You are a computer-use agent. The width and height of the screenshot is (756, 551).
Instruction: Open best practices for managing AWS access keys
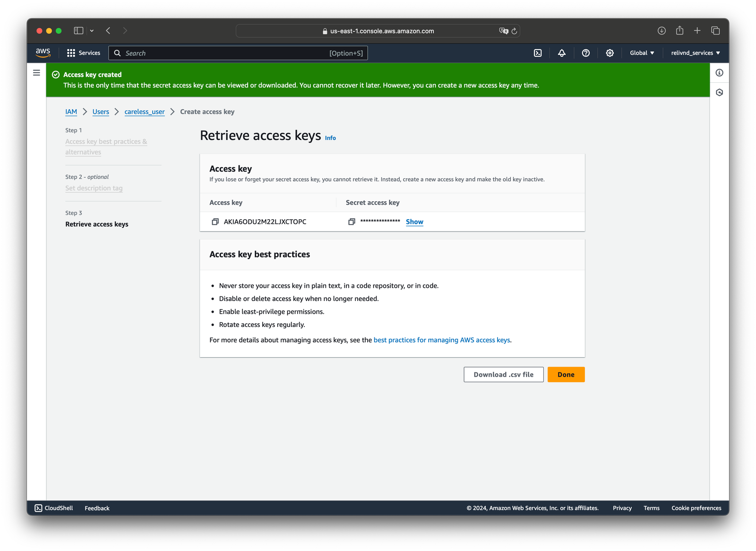442,340
